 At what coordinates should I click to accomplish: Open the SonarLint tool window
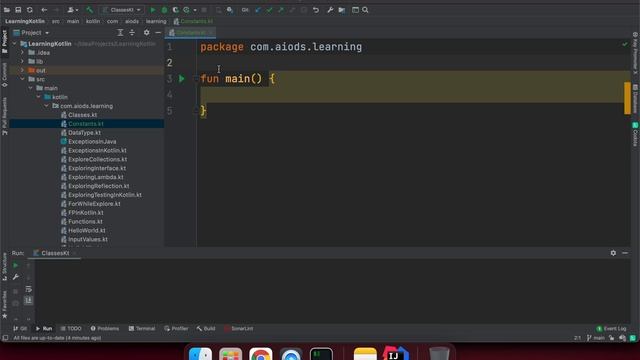coord(239,329)
